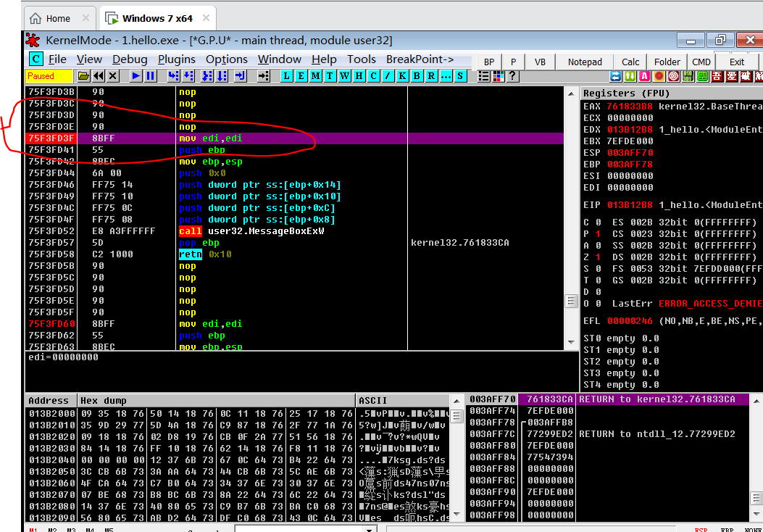Open the References window with the R button
The width and height of the screenshot is (763, 532).
pyautogui.click(x=431, y=76)
